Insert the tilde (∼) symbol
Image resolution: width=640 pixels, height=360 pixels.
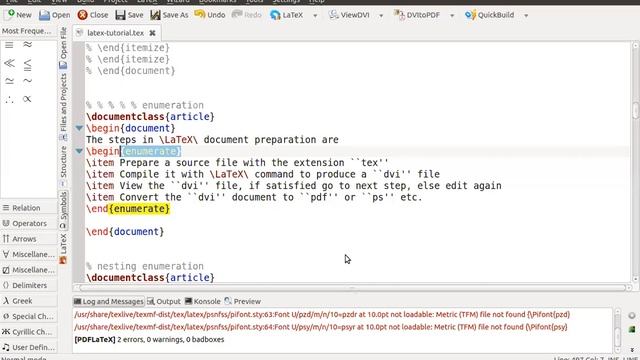tap(27, 81)
